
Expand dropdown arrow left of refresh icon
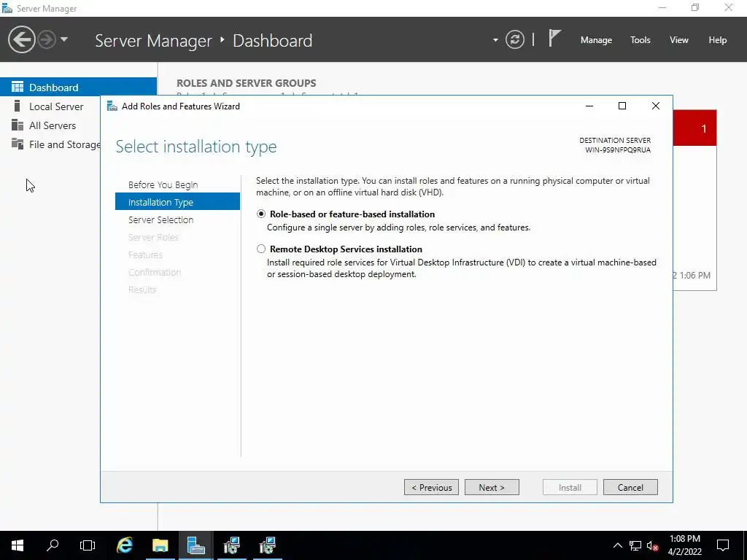[495, 40]
